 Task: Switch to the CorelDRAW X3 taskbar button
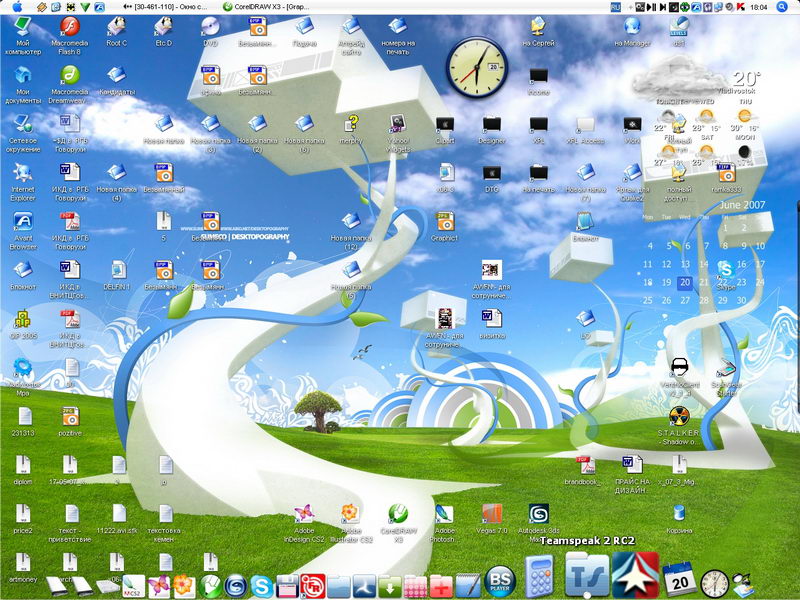[266, 7]
